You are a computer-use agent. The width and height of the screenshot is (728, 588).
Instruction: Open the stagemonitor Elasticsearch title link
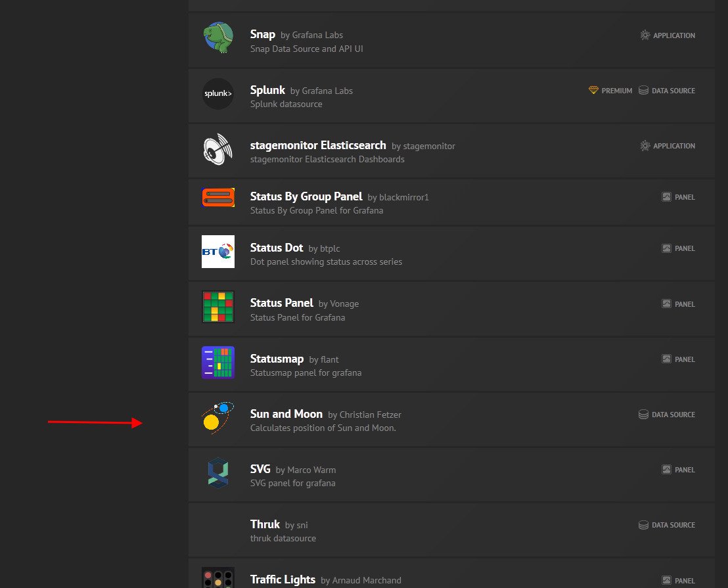[318, 145]
